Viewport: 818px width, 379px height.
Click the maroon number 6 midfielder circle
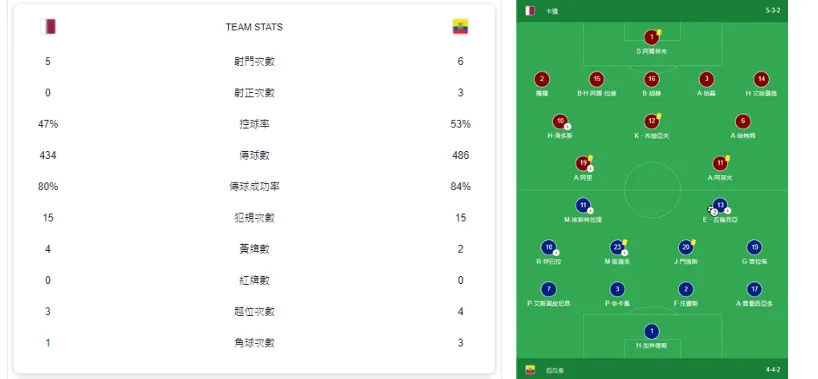743,122
